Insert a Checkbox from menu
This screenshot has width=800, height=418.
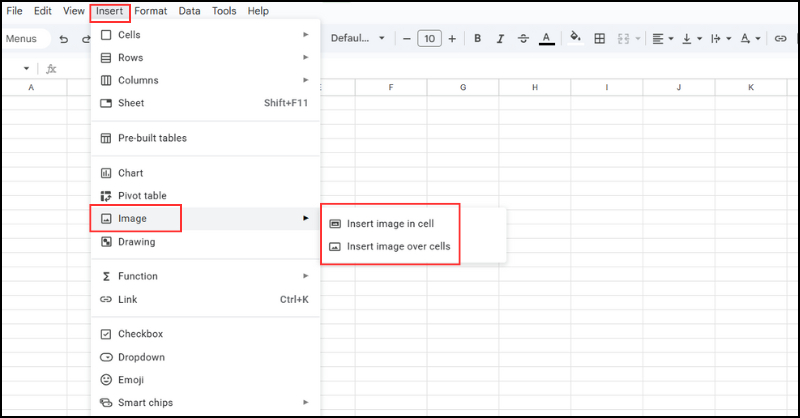(x=206, y=334)
